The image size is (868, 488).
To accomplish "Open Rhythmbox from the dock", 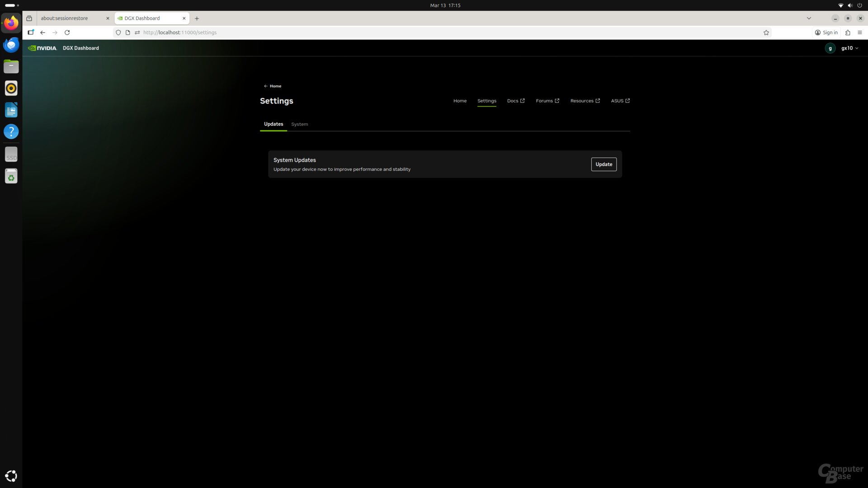I will [x=11, y=88].
